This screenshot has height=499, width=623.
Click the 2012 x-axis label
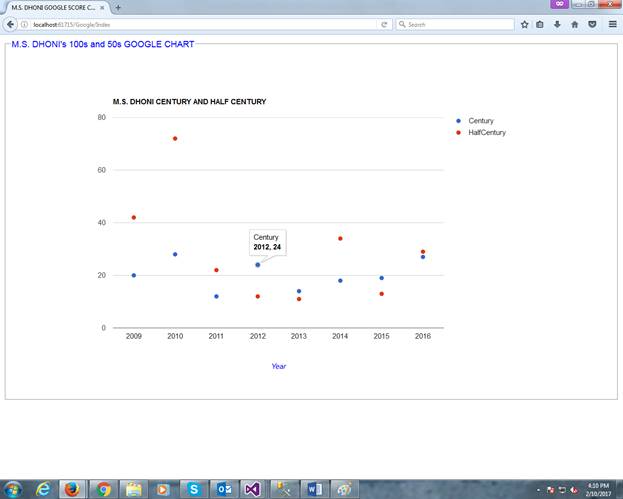pos(257,336)
